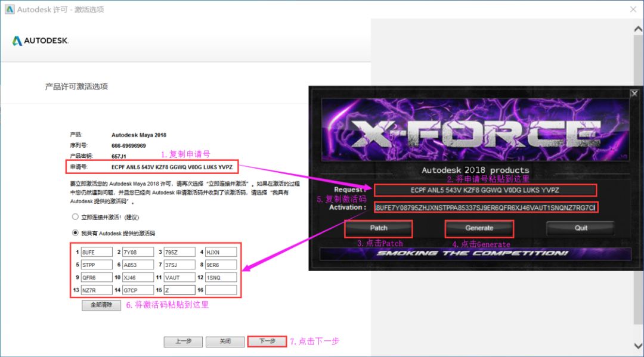Click activation code field 12 containing 1SNQ
Viewport: 644px width, 357px height.
(221, 277)
